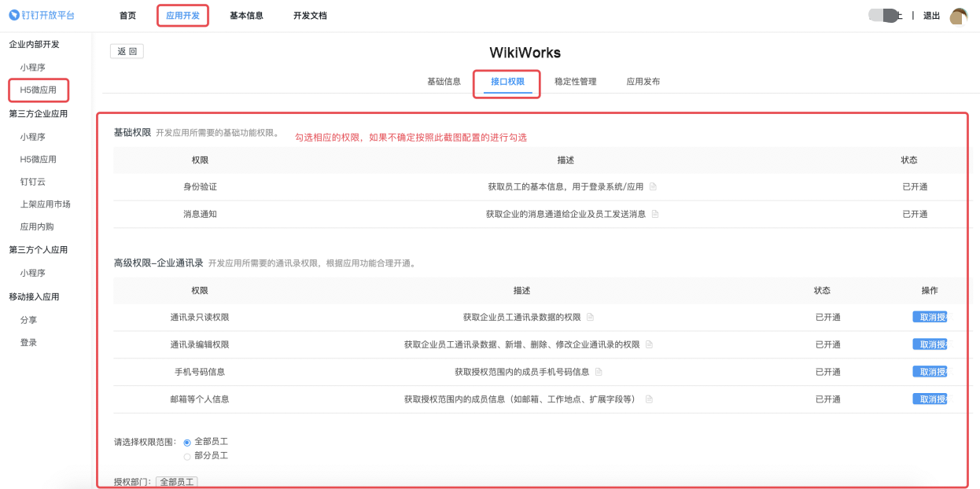Click the 邮箱等个人信息 permission cell
Image resolution: width=980 pixels, height=489 pixels.
click(x=200, y=399)
